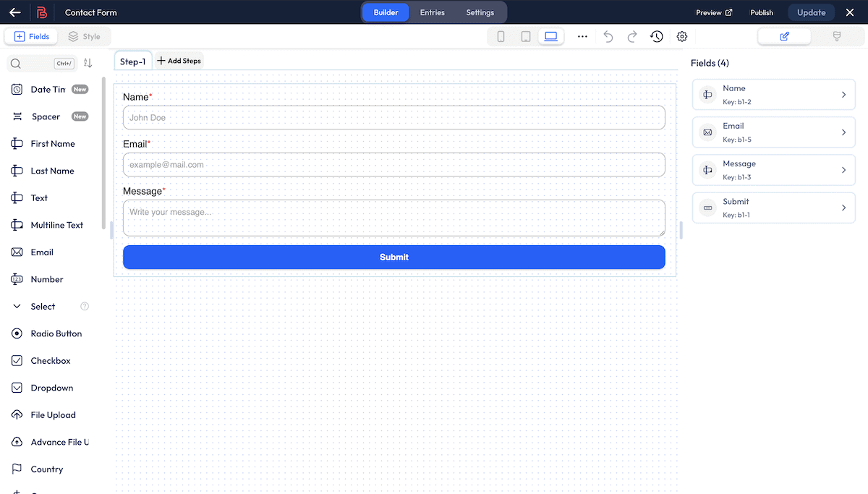Switch to the Settings tab
The width and height of the screenshot is (868, 494).
(480, 12)
